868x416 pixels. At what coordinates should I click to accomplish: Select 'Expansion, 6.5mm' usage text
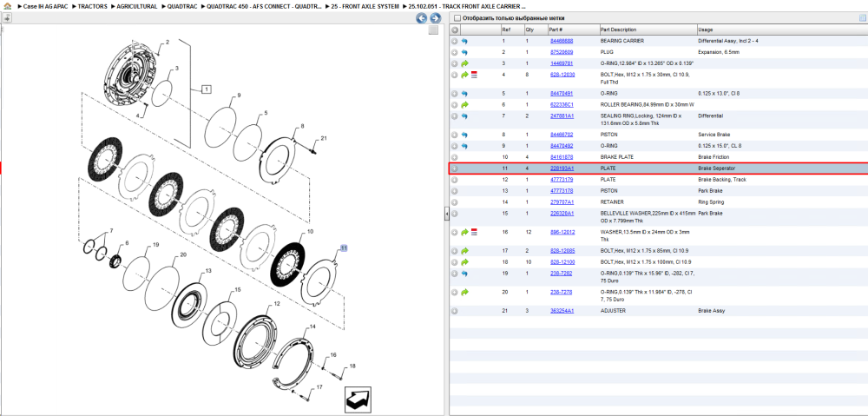coord(719,52)
